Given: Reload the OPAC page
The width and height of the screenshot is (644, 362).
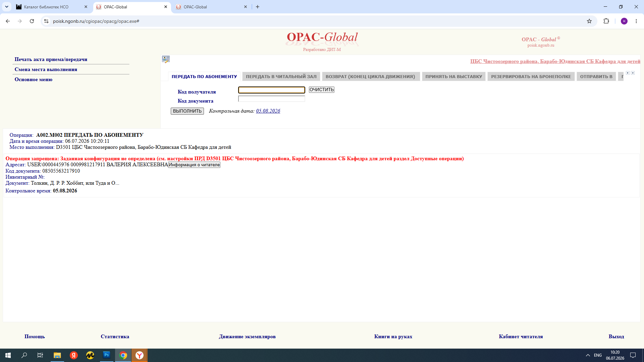Looking at the screenshot, I should click(32, 21).
